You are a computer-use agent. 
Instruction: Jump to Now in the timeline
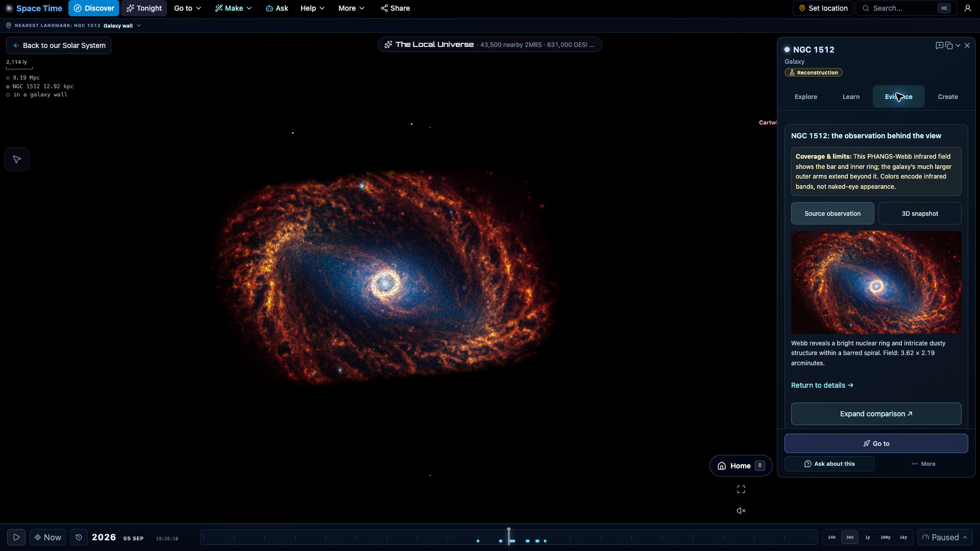tap(48, 537)
